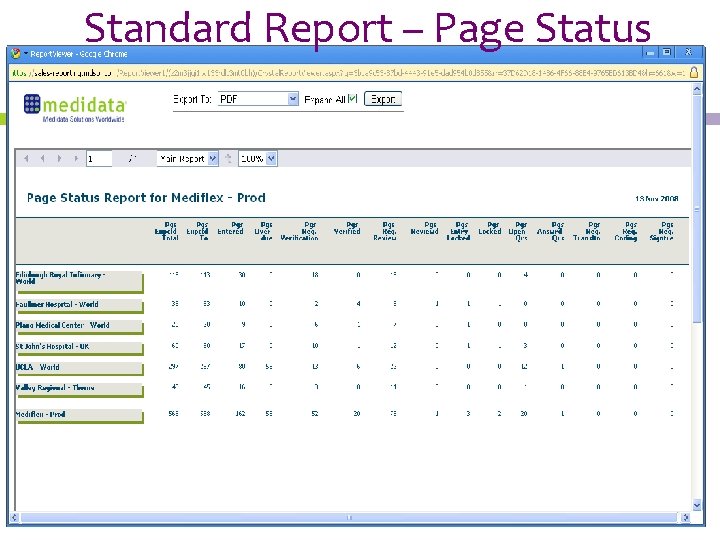Click horizontal scrollbar right arrow
The width and height of the screenshot is (720, 540).
click(685, 518)
